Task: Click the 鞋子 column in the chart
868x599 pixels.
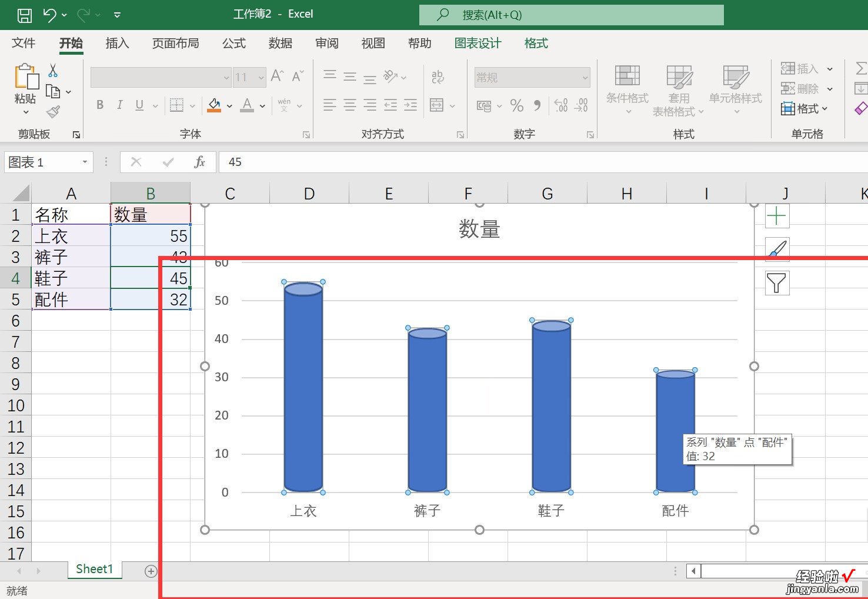Action: pyautogui.click(x=552, y=407)
